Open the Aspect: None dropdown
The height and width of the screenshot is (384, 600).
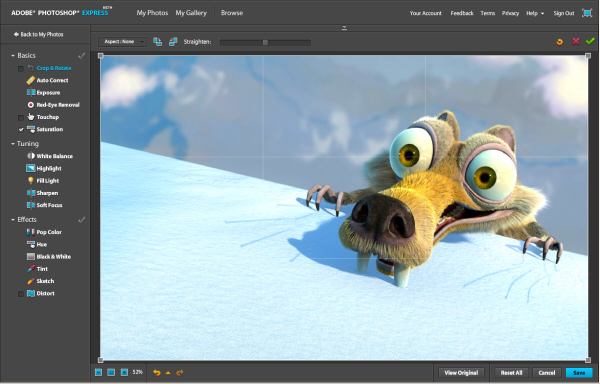[x=122, y=42]
